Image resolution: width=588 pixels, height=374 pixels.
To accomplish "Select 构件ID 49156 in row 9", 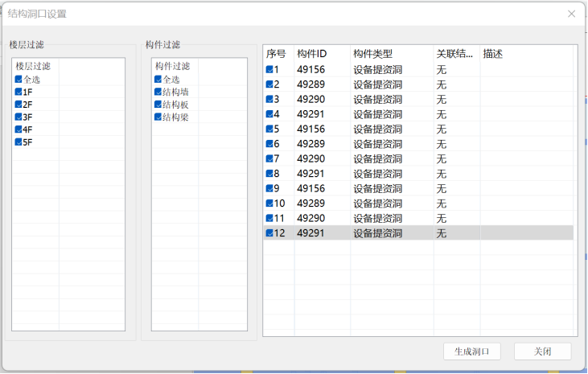I will [310, 188].
